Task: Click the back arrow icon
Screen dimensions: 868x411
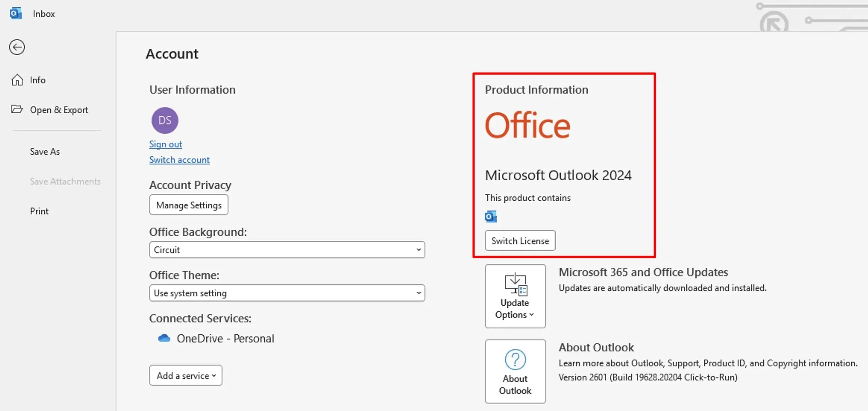Action: point(17,47)
